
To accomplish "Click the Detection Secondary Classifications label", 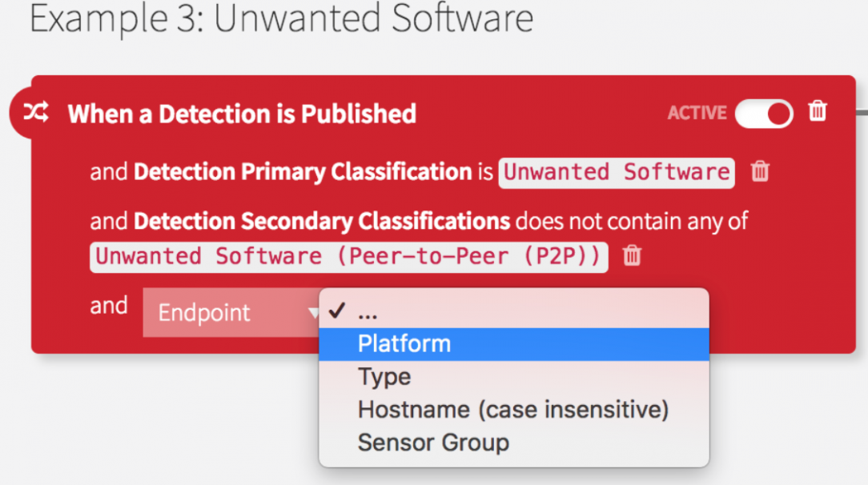I will point(322,221).
